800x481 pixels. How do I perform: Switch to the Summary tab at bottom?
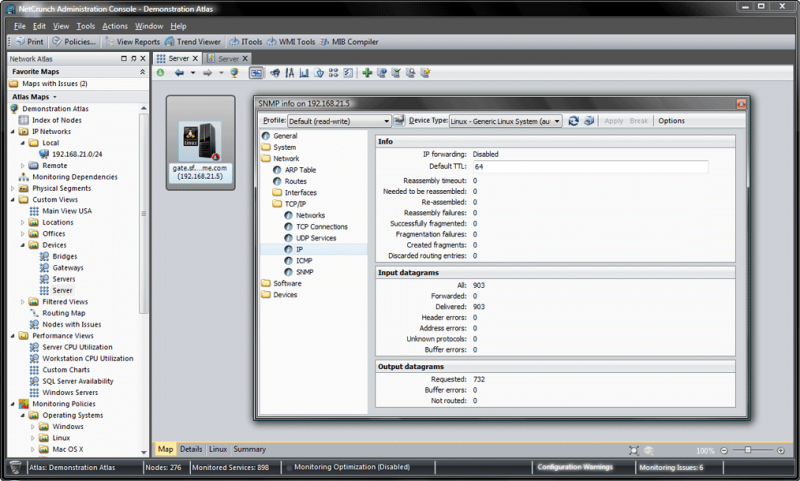249,449
